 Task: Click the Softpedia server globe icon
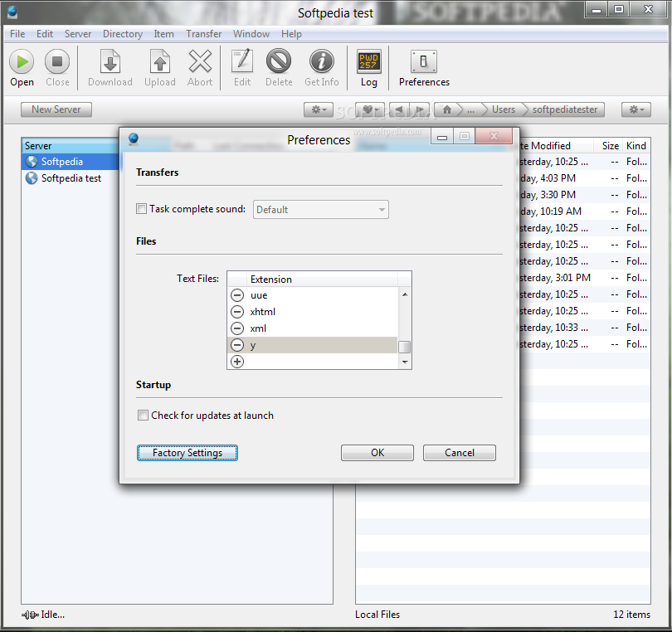coord(32,162)
